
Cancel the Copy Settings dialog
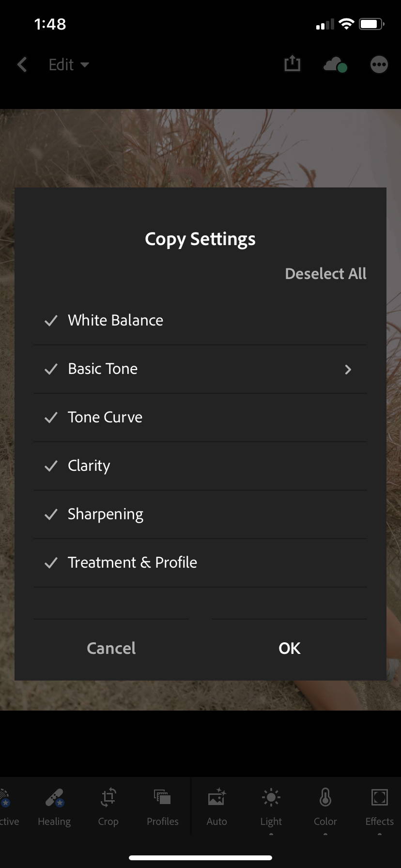[111, 648]
